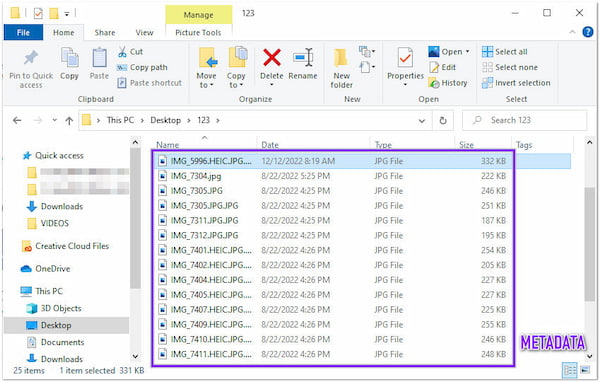The image size is (600, 382).
Task: Open the VIDEOS folder in sidebar
Action: [48, 223]
